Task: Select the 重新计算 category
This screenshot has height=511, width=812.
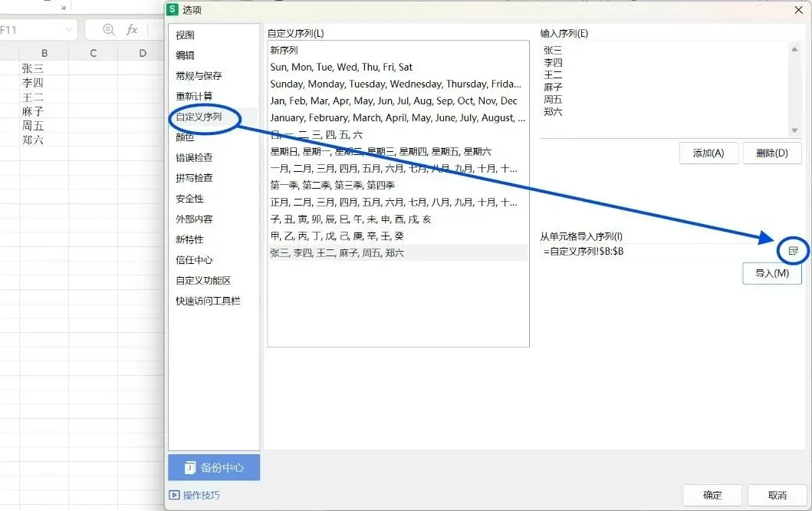Action: pyautogui.click(x=194, y=97)
